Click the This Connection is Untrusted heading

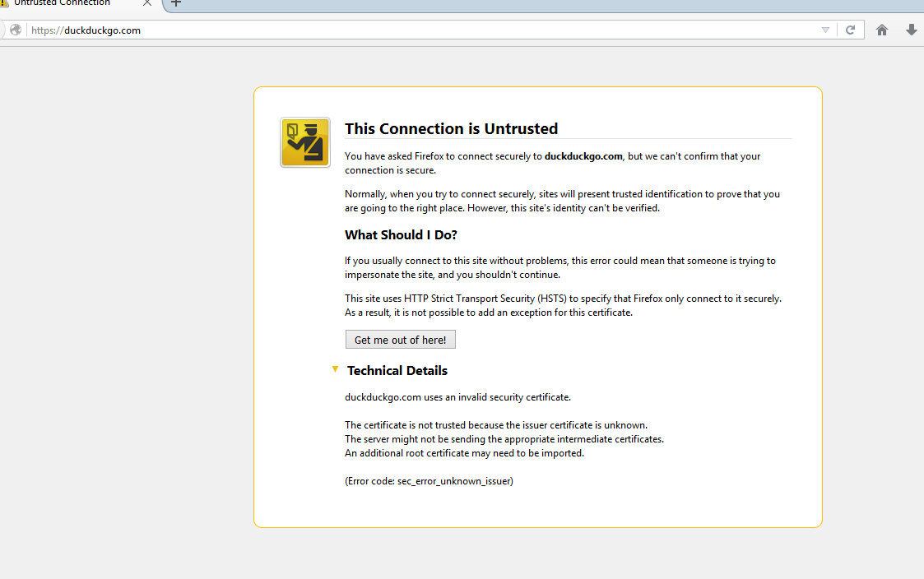pyautogui.click(x=451, y=128)
